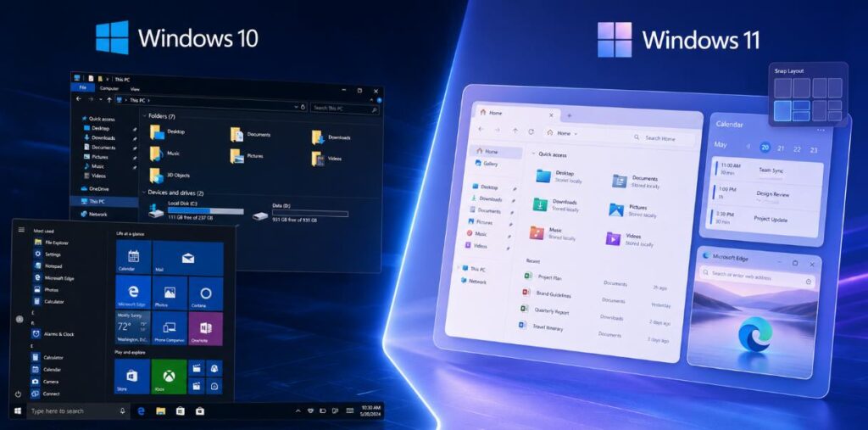
Task: Open the Downloads folder in Windows 11 Quick access
Action: [x=556, y=205]
